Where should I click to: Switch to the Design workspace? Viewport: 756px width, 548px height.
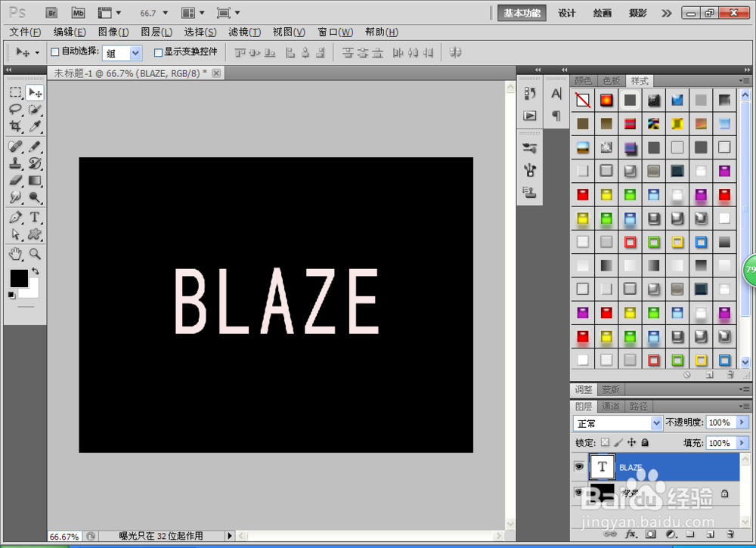coord(566,13)
